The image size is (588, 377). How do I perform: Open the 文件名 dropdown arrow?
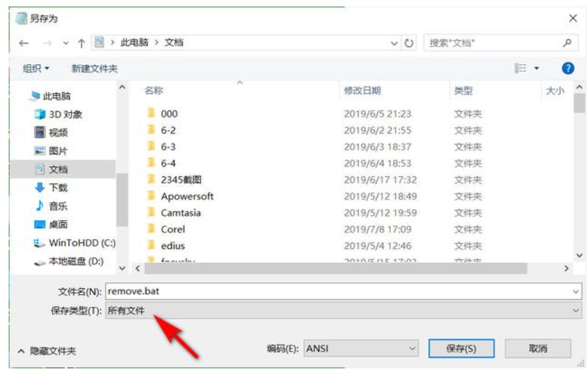576,291
